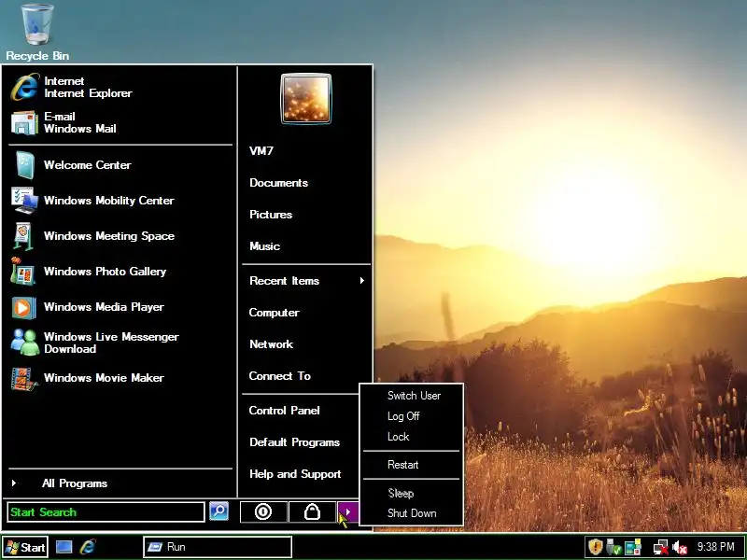Click the user account picture

click(306, 99)
